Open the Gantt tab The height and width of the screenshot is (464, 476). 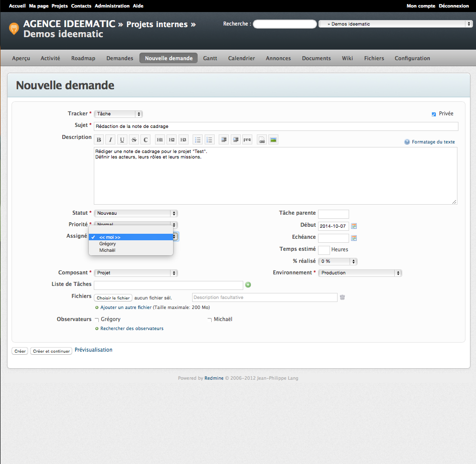[210, 58]
